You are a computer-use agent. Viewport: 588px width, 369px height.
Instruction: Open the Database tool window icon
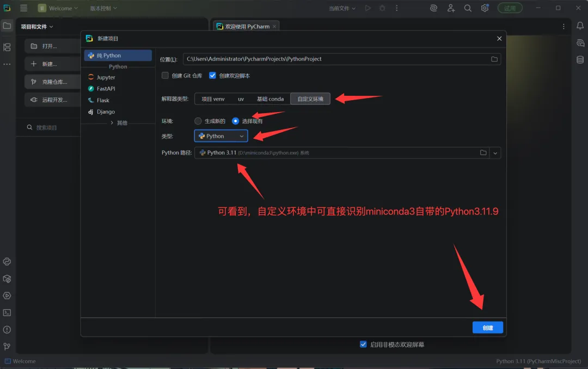click(580, 60)
